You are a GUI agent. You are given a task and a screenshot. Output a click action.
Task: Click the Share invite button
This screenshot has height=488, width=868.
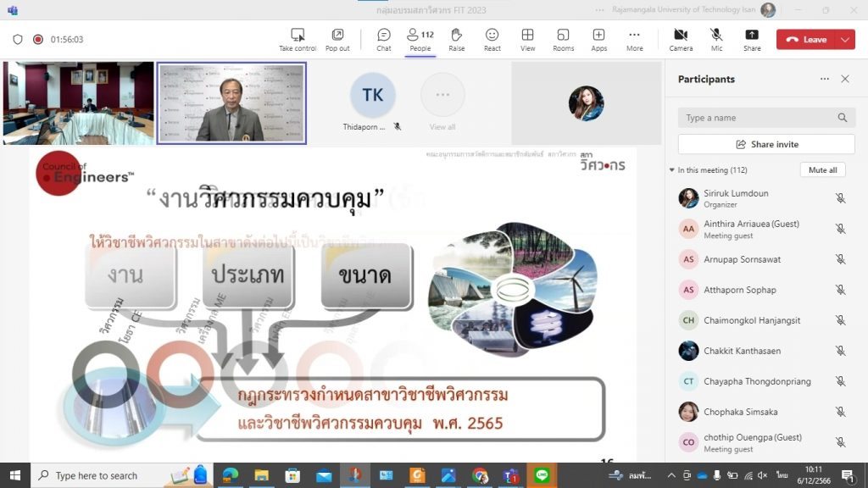766,144
